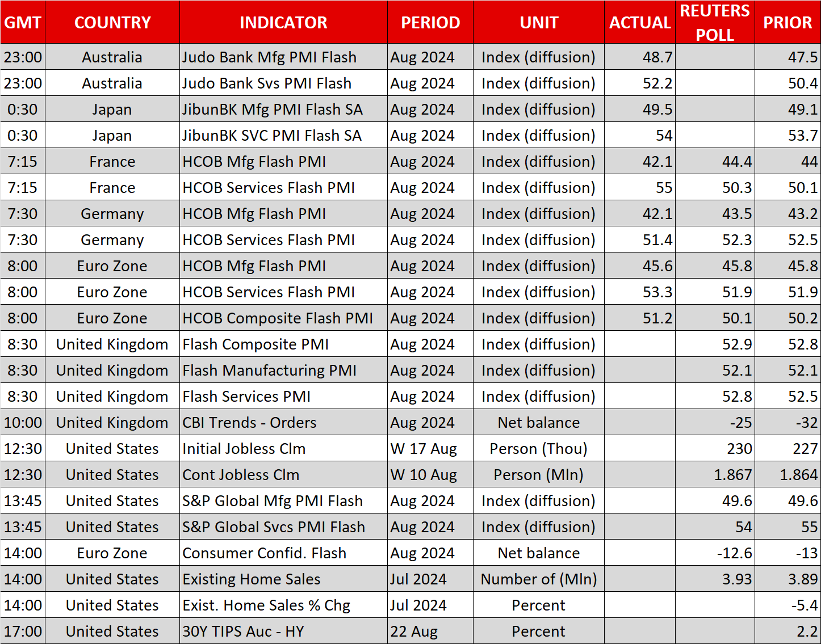
Task: Click the Reuters poll value 44.4
Action: click(736, 161)
